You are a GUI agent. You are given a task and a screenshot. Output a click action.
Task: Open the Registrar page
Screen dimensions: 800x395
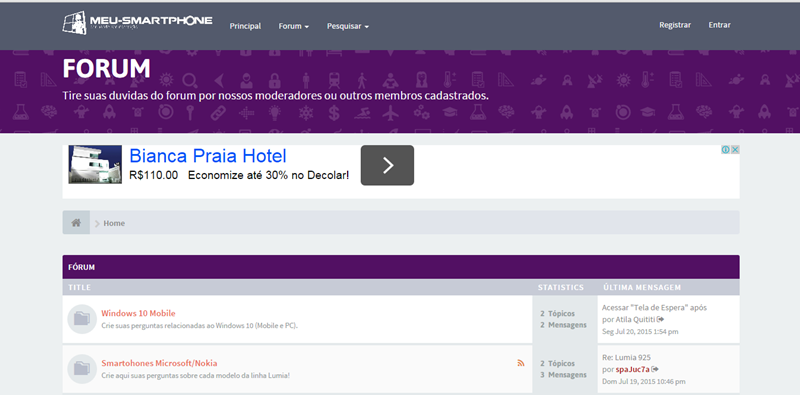[x=675, y=25]
